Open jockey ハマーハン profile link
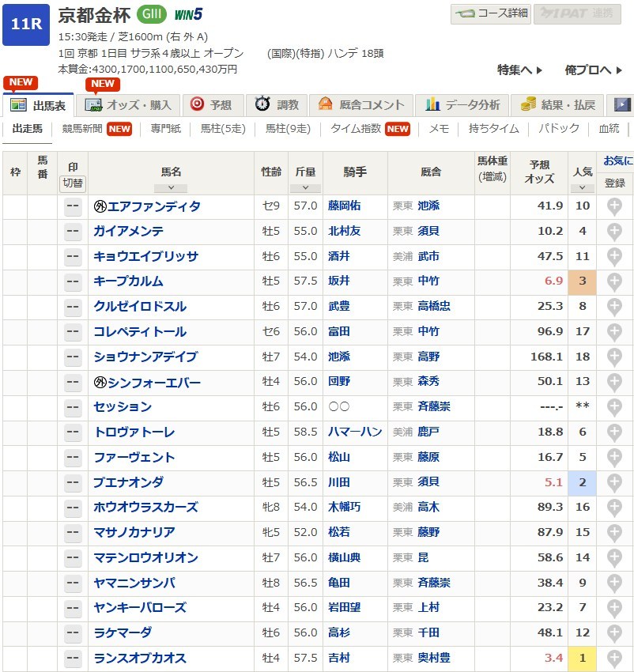634x672 pixels. (x=354, y=432)
